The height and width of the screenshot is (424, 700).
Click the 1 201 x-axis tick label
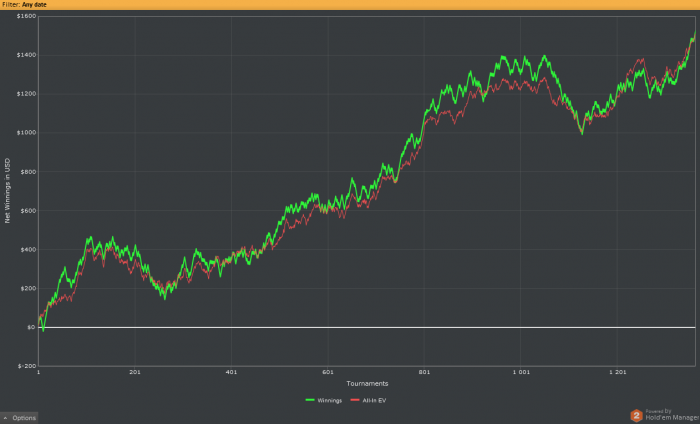(x=617, y=372)
